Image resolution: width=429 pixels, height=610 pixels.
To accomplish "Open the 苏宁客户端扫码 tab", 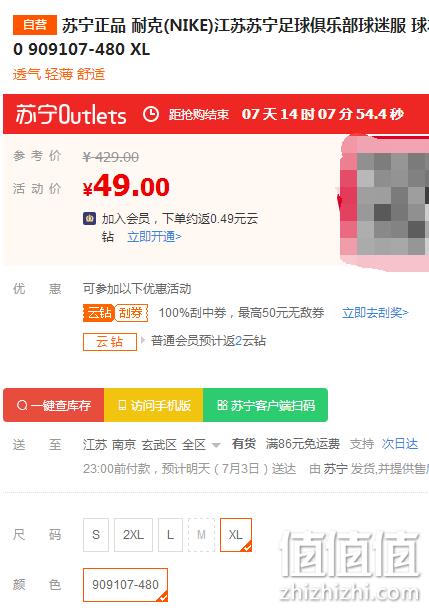I will pyautogui.click(x=265, y=405).
